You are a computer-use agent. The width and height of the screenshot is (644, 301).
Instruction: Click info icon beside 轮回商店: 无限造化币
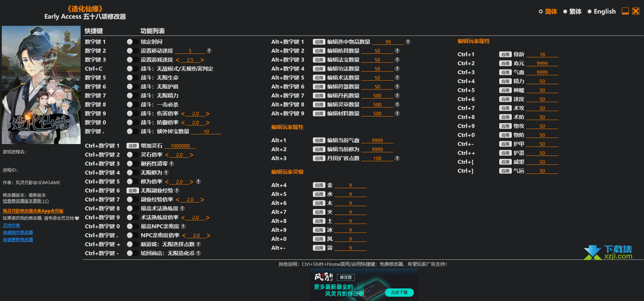pyautogui.click(x=199, y=253)
